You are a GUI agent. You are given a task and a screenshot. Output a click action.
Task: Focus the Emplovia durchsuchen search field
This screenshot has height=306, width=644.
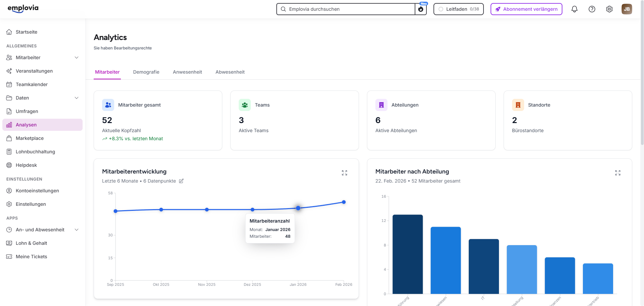[346, 9]
